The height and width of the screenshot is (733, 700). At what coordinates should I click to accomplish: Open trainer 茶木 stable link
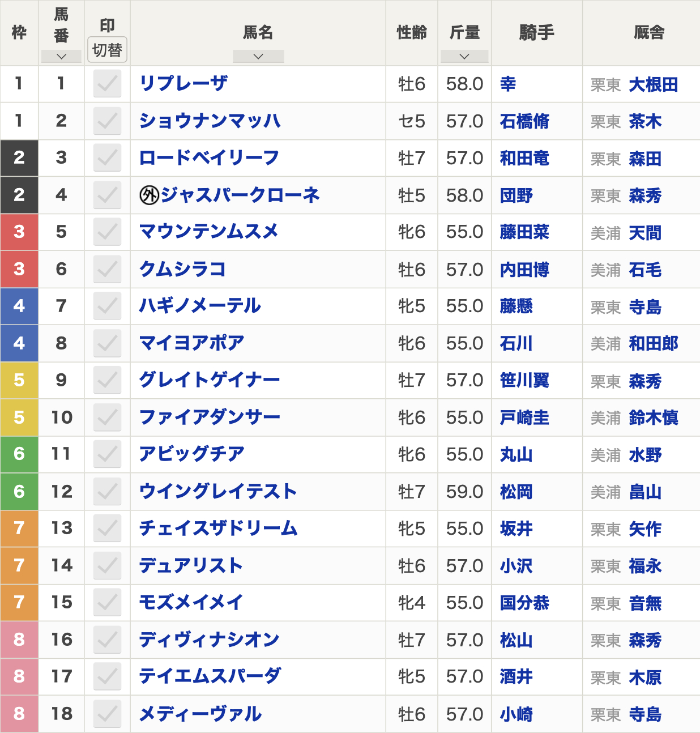645,122
